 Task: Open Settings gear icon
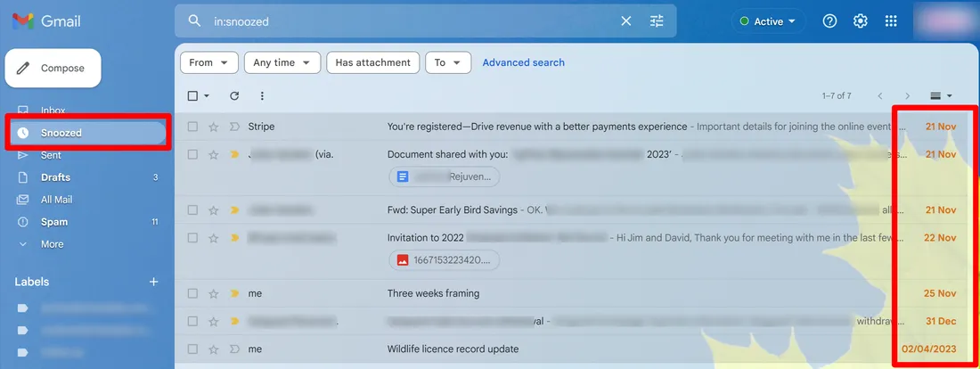(861, 21)
